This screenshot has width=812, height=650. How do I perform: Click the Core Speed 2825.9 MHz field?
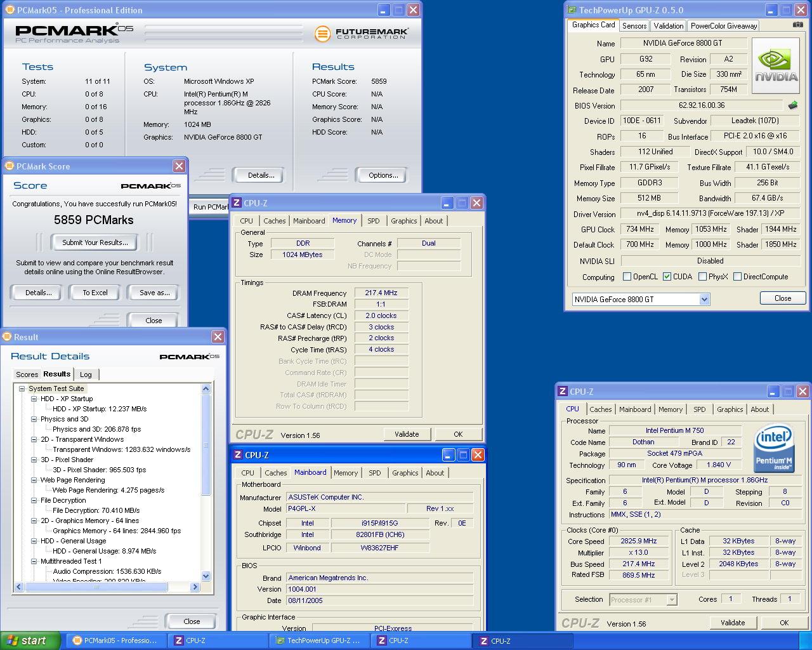(x=639, y=541)
